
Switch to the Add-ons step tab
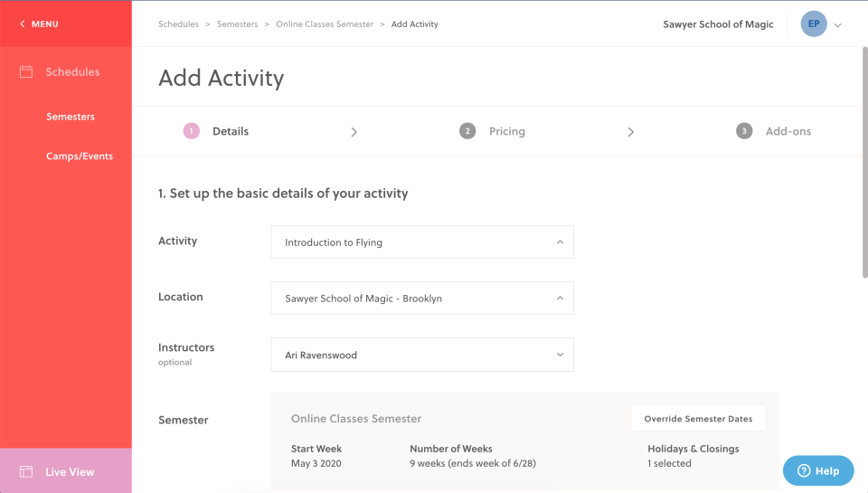tap(788, 131)
